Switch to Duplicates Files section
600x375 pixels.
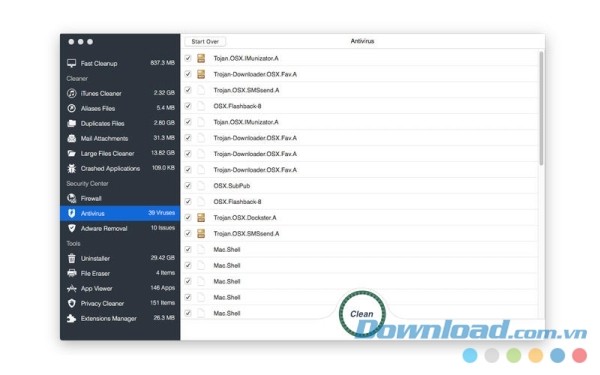120,123
